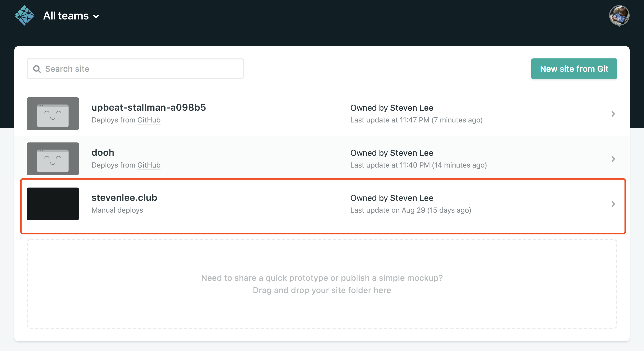Click the last update text for stevenlee.club

[x=410, y=210]
